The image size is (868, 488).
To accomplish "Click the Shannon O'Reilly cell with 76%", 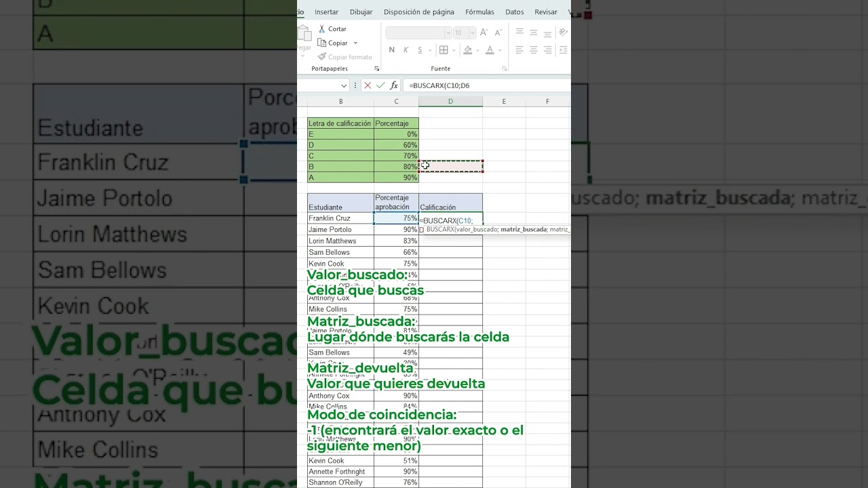I will point(340,483).
